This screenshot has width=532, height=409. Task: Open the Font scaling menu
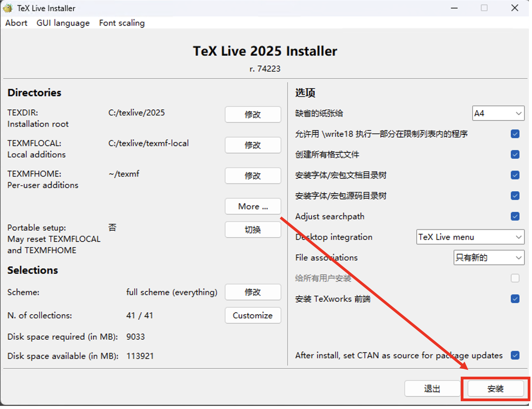(x=122, y=23)
